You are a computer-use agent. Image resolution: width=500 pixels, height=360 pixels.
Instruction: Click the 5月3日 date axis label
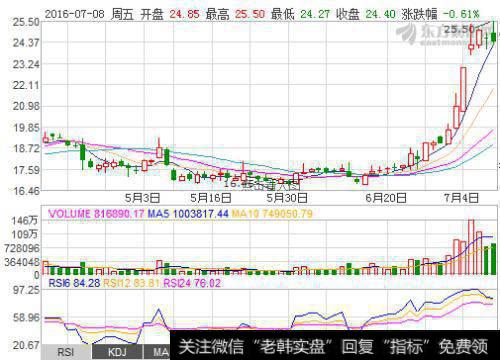[142, 198]
